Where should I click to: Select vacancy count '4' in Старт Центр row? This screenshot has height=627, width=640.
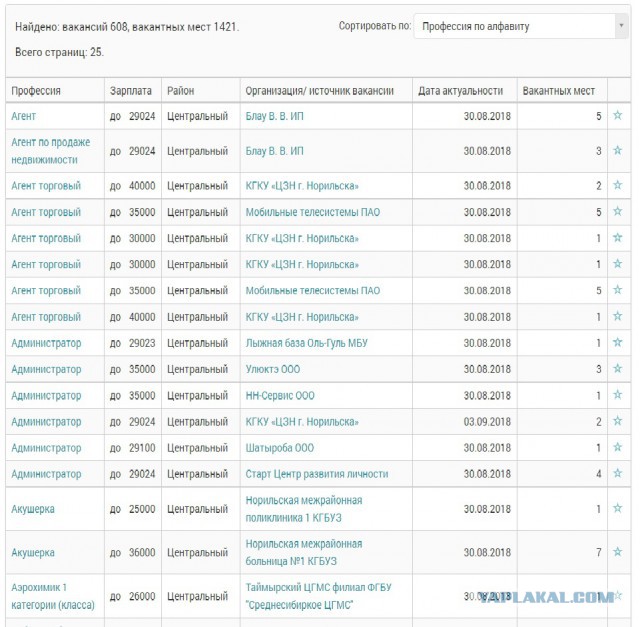[x=598, y=474]
